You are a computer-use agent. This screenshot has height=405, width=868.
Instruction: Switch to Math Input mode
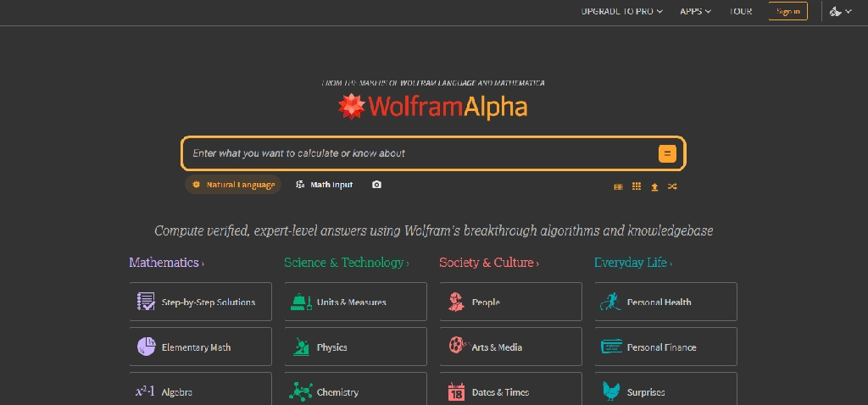tap(325, 185)
